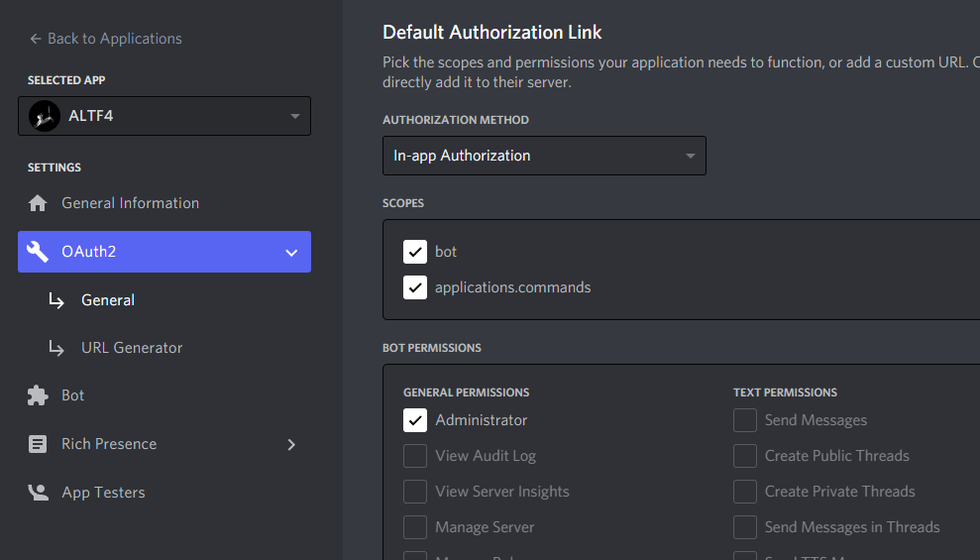Uncheck the bot scope checkbox
This screenshot has height=560, width=980.
(x=415, y=252)
